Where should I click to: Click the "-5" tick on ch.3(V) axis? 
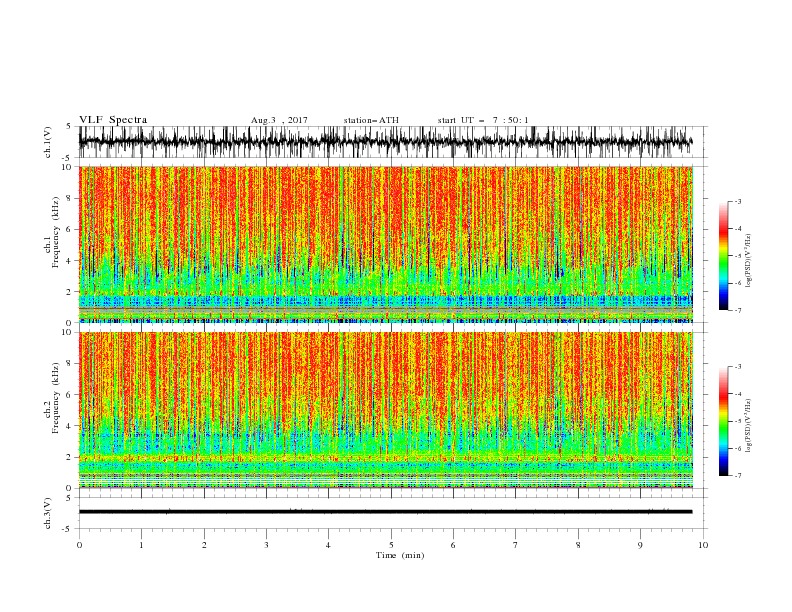pos(68,529)
